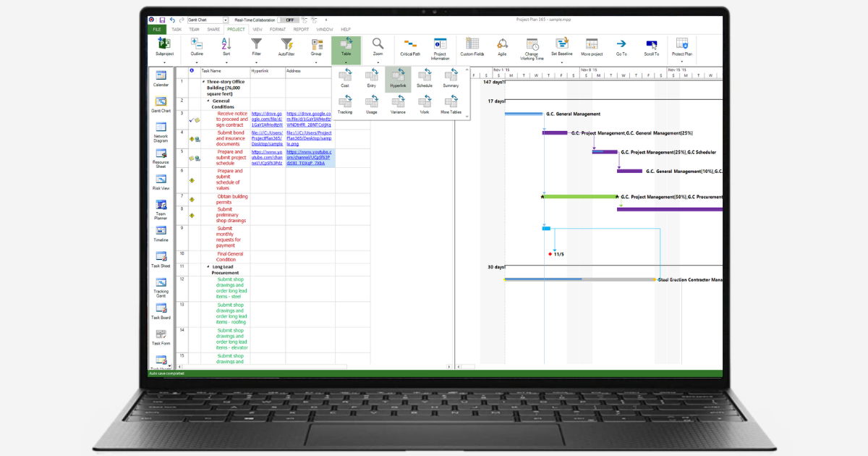The height and width of the screenshot is (456, 868).
Task: Switch to the REPORT ribbon tab
Action: tap(301, 30)
